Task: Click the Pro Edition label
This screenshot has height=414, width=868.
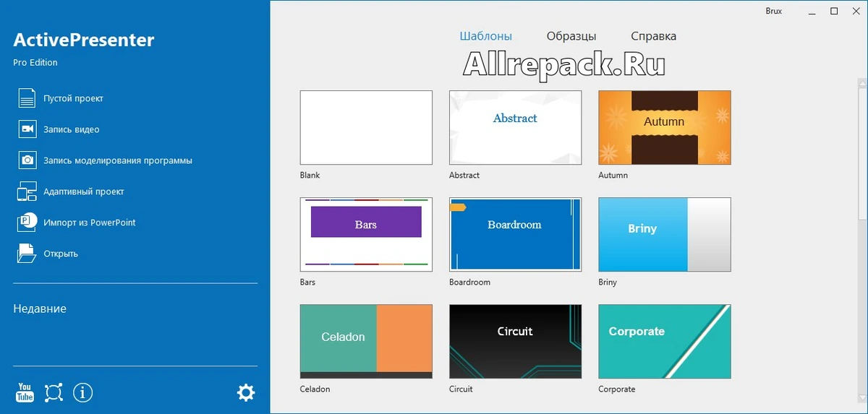Action: pos(35,62)
